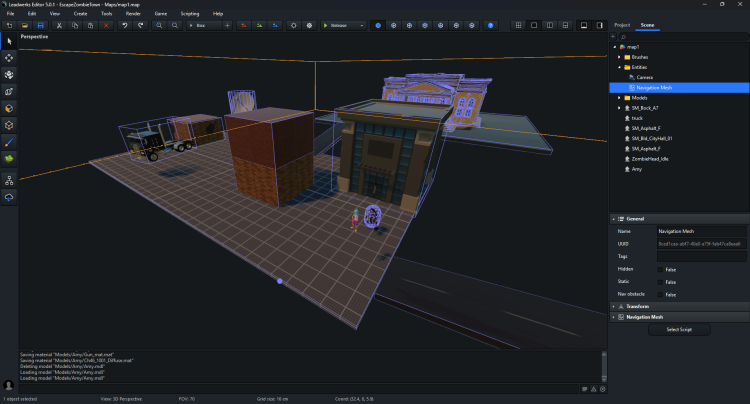Screen dimensions: 750x404
Task: Enable the Nav obstacle checkbox
Action: click(x=660, y=294)
